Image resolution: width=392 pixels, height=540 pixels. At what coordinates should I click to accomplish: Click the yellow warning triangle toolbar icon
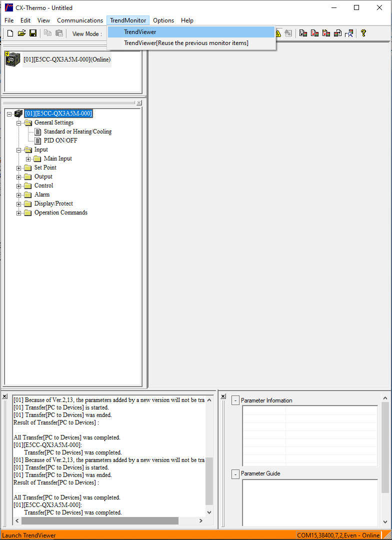point(278,33)
